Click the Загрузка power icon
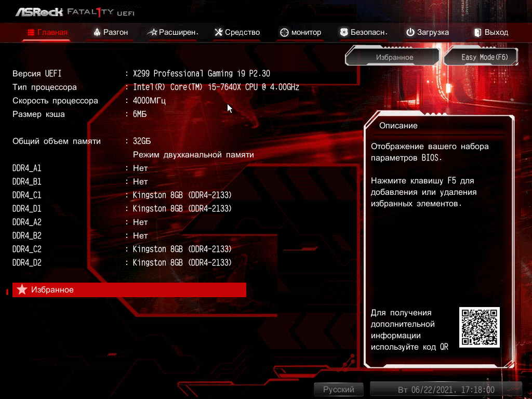This screenshot has width=532, height=399. pyautogui.click(x=410, y=32)
